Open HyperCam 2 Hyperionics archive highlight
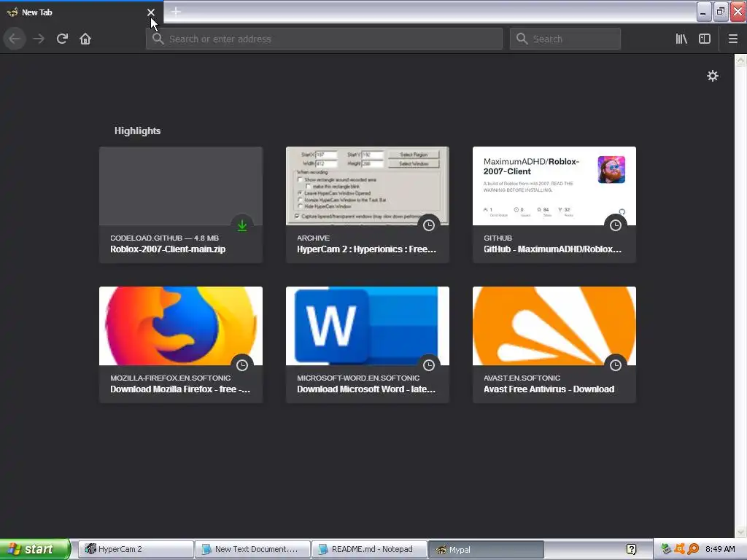 368,205
